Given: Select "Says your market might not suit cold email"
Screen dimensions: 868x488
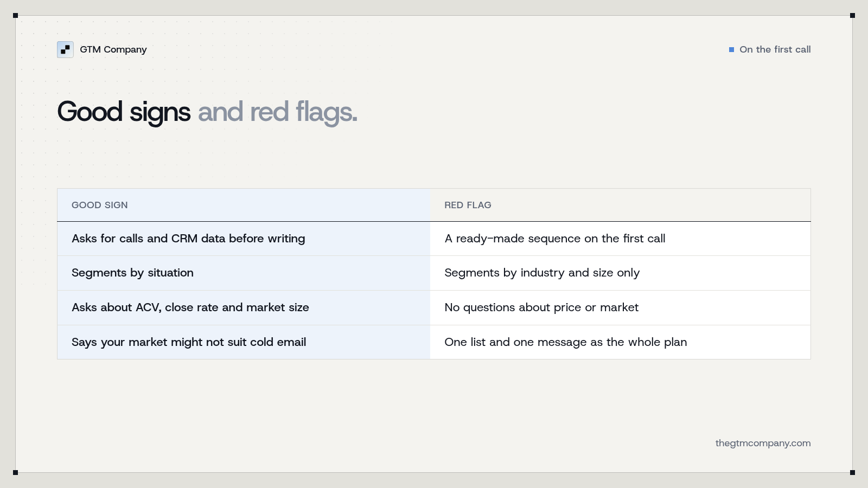Looking at the screenshot, I should tap(189, 342).
